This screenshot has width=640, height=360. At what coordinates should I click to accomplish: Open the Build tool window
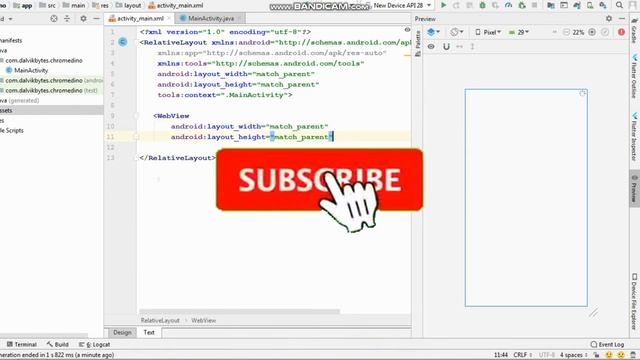pyautogui.click(x=58, y=344)
